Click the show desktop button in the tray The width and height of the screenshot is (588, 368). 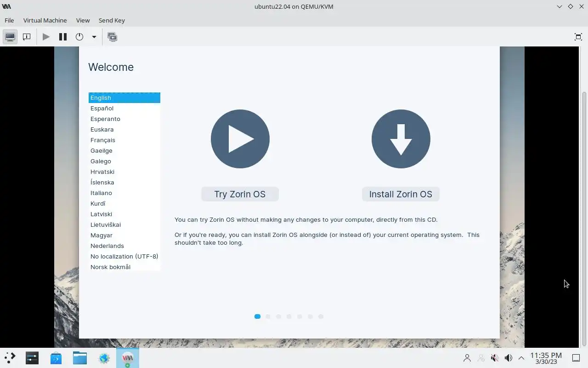coord(576,358)
